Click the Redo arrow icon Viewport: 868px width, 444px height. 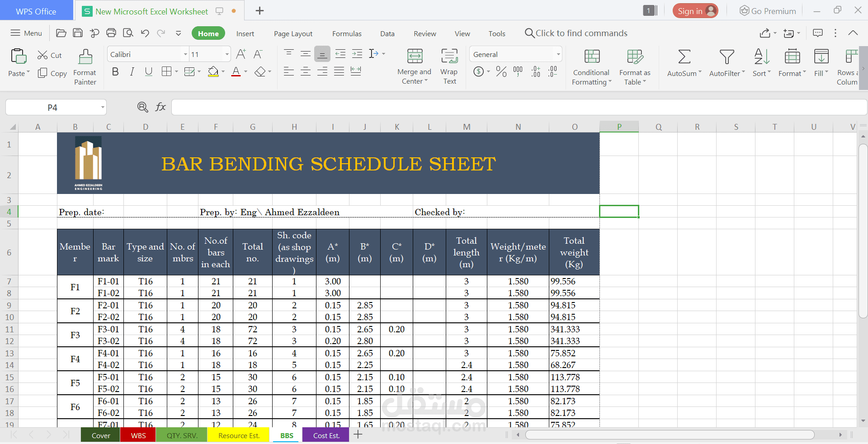(x=161, y=33)
